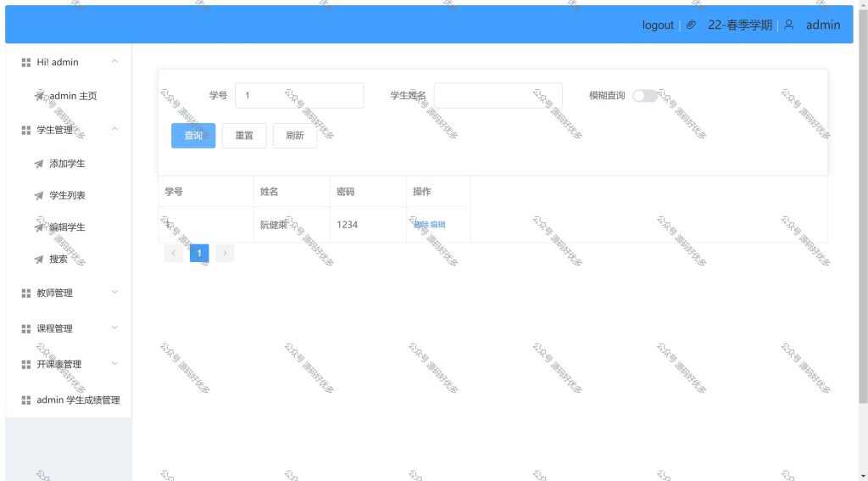
Task: Expand the 开课表管理 menu chevron
Action: tap(114, 364)
